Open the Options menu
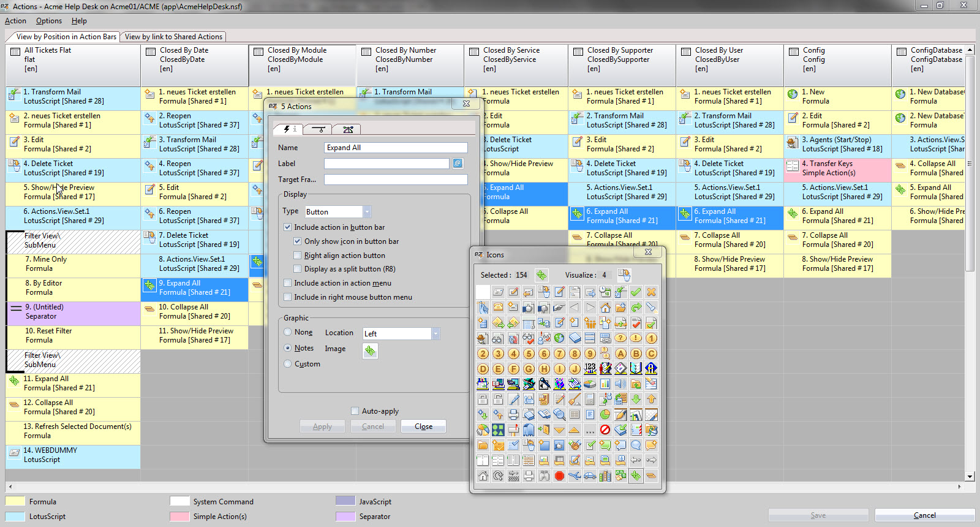The image size is (980, 527). 49,20
